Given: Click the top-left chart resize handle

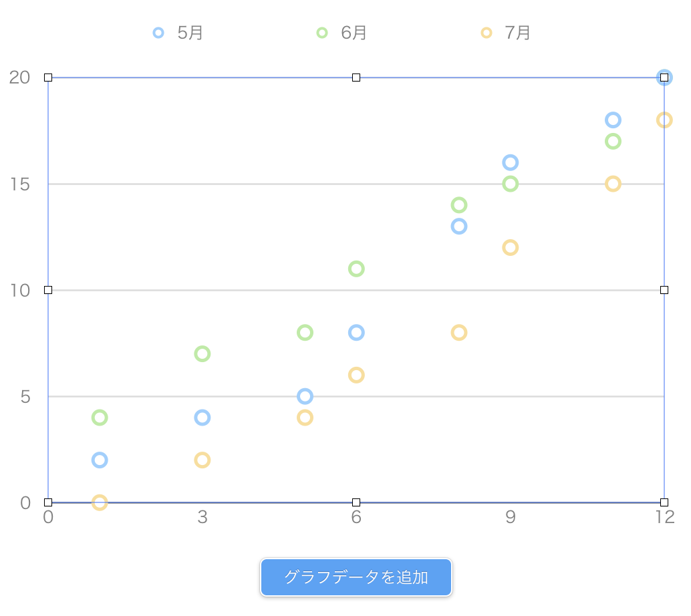Looking at the screenshot, I should coord(48,78).
